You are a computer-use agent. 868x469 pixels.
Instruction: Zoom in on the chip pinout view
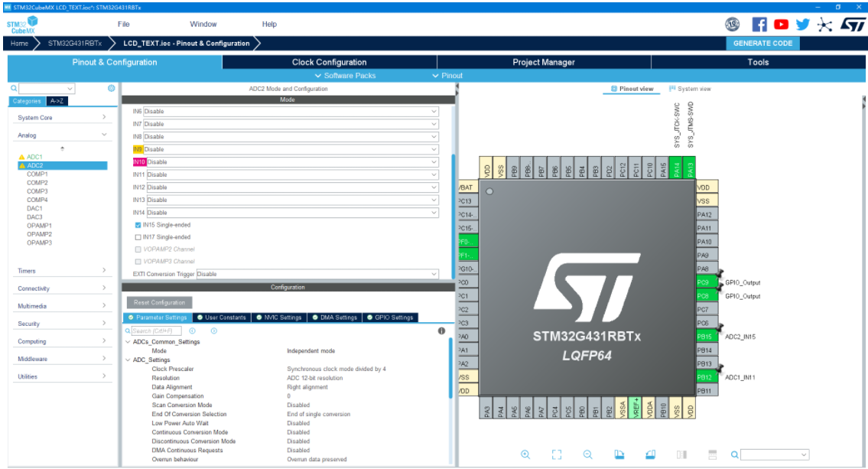click(525, 454)
